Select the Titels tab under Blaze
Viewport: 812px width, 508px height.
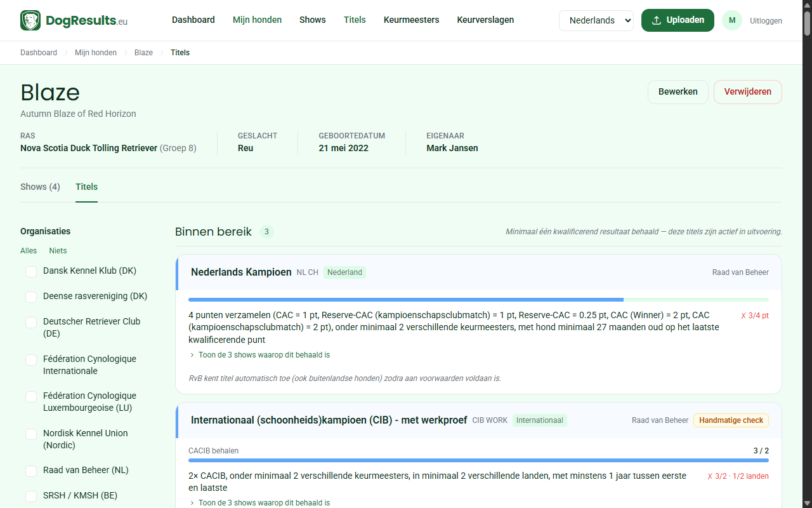86,187
